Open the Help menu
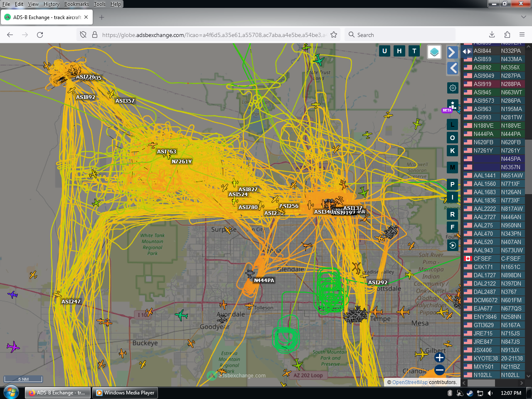The height and width of the screenshot is (399, 532). (x=116, y=4)
